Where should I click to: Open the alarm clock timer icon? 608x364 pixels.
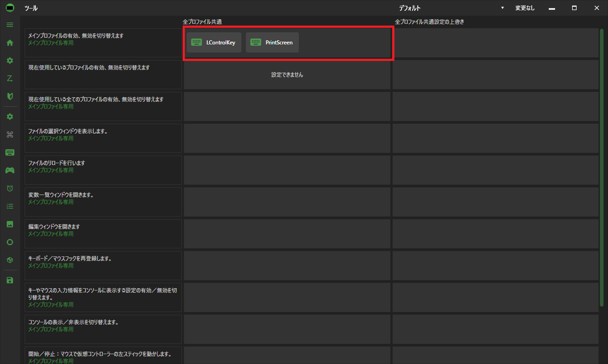tap(10, 188)
